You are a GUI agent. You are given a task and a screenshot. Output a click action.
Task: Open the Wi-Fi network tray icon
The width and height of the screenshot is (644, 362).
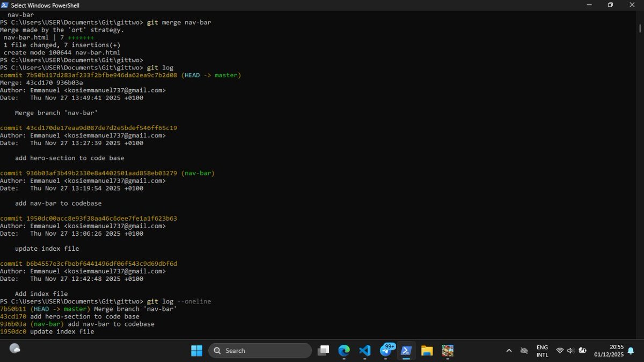coord(560,351)
